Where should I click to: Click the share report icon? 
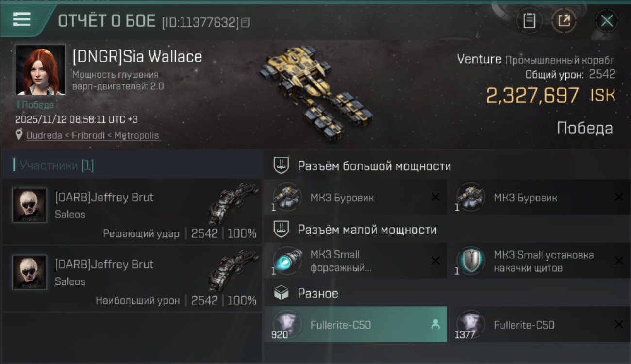pyautogui.click(x=564, y=20)
